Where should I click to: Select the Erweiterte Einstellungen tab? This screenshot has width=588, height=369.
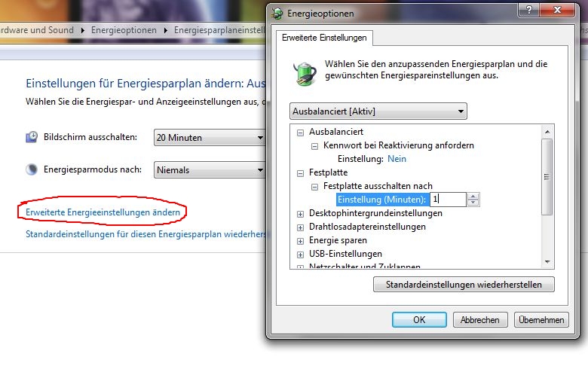tap(324, 38)
